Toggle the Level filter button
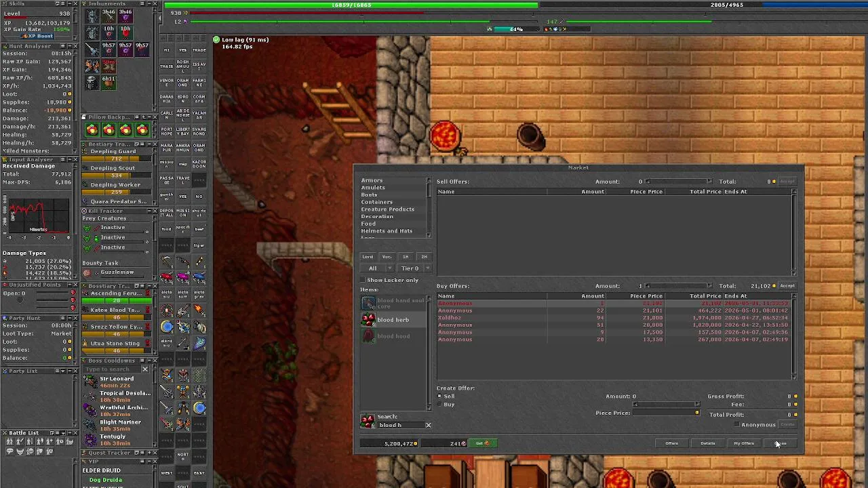This screenshot has height=488, width=868. (368, 257)
